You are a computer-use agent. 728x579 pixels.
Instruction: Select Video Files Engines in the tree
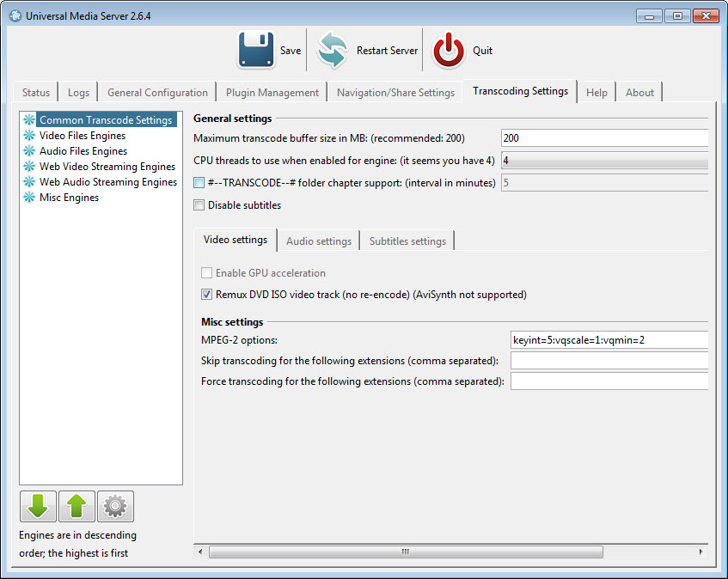83,136
